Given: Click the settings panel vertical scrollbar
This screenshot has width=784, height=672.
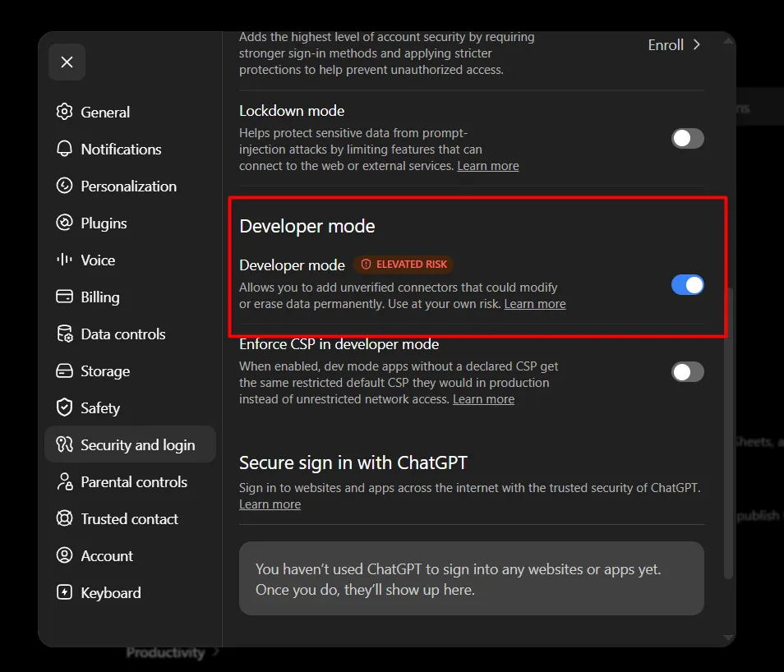Looking at the screenshot, I should (x=728, y=434).
